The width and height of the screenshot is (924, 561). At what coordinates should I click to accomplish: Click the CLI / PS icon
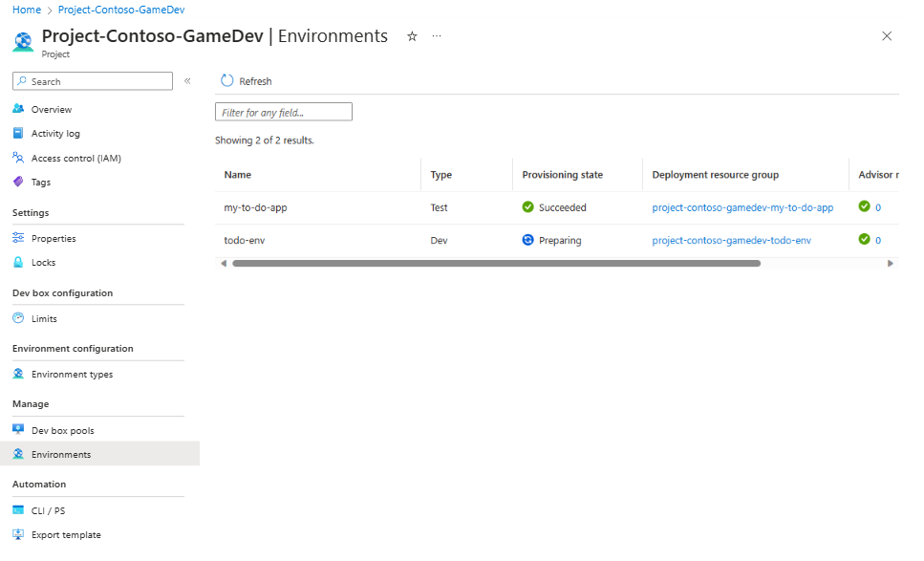[x=18, y=509]
